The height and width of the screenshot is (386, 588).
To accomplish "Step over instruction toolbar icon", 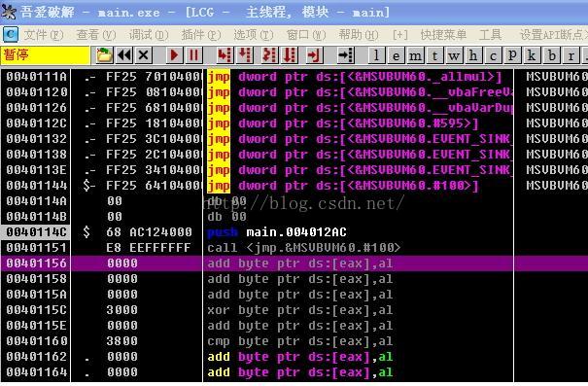I will point(245,55).
